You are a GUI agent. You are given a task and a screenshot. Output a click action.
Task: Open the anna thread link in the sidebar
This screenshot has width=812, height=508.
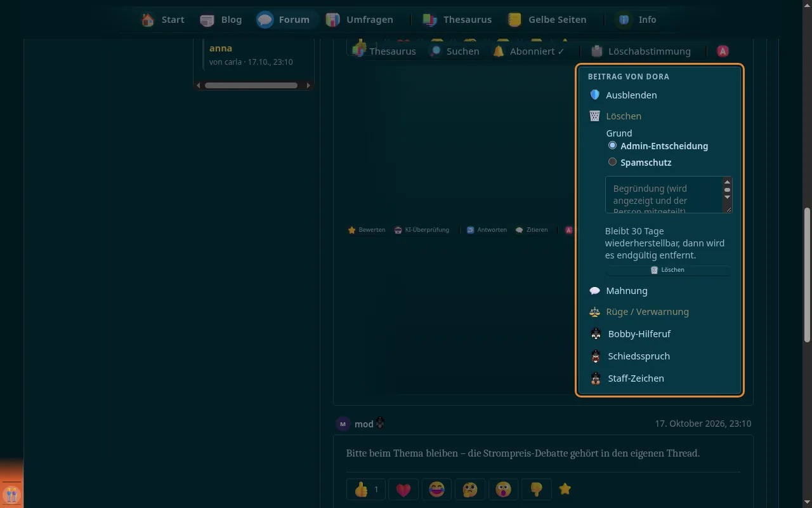221,48
